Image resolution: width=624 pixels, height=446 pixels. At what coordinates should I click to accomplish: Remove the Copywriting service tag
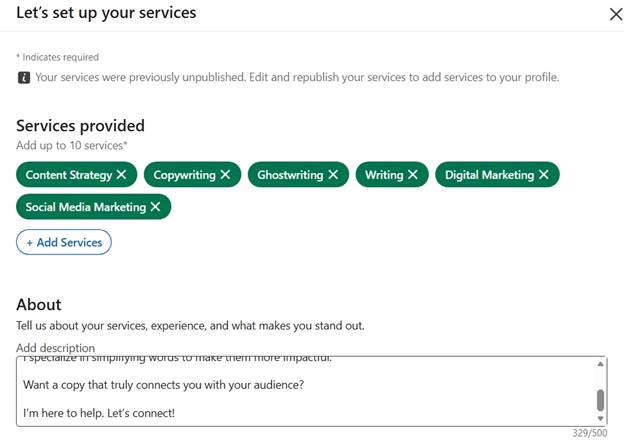pyautogui.click(x=225, y=174)
